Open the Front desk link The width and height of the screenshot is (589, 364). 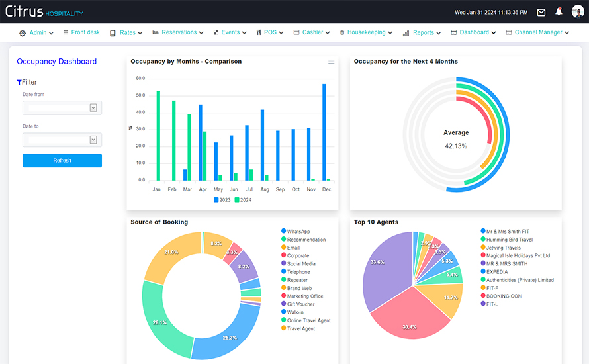(x=81, y=32)
